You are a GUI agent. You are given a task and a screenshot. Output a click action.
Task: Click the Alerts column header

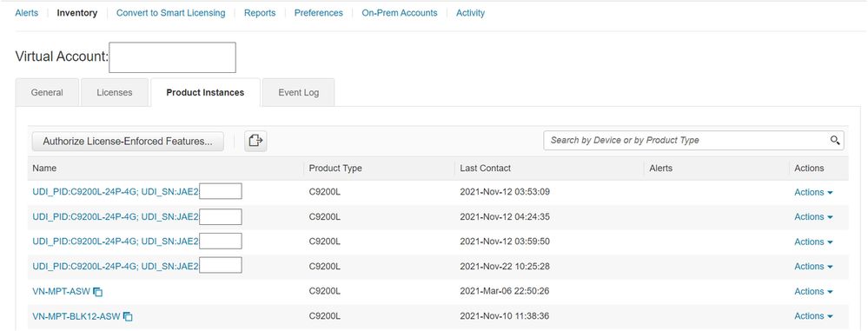click(x=660, y=168)
